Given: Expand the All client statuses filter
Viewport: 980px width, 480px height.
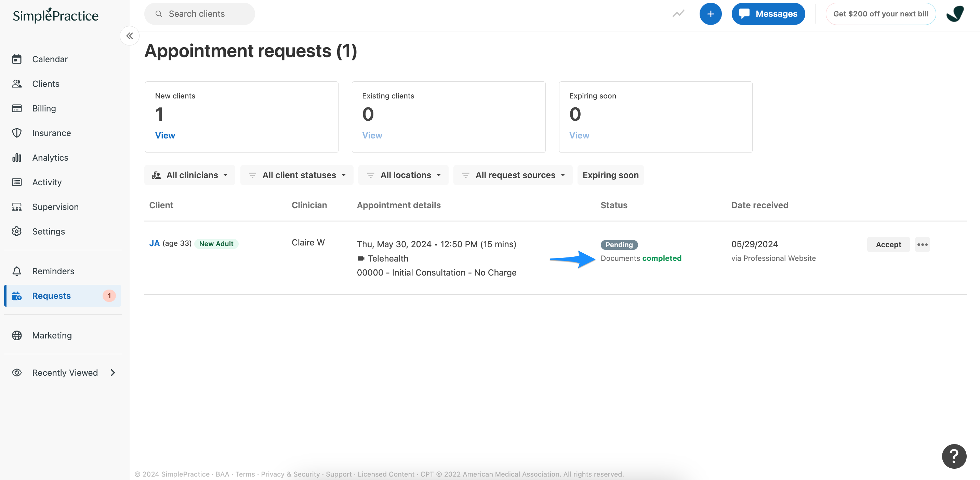Looking at the screenshot, I should (x=297, y=175).
